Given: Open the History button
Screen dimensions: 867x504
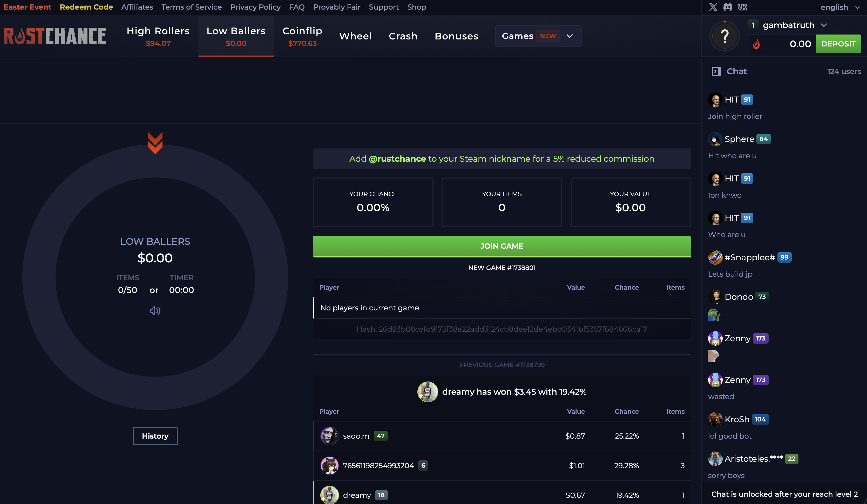Looking at the screenshot, I should click(155, 436).
